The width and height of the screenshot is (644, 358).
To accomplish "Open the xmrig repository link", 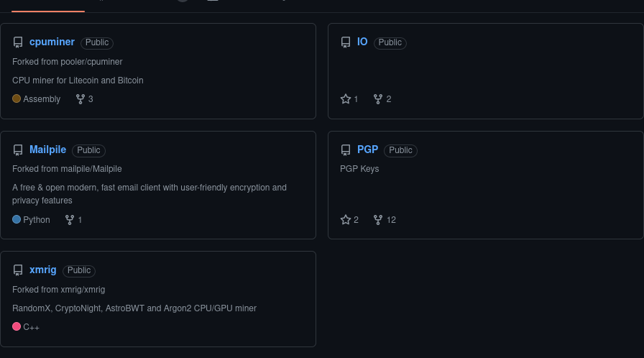I will click(x=43, y=270).
